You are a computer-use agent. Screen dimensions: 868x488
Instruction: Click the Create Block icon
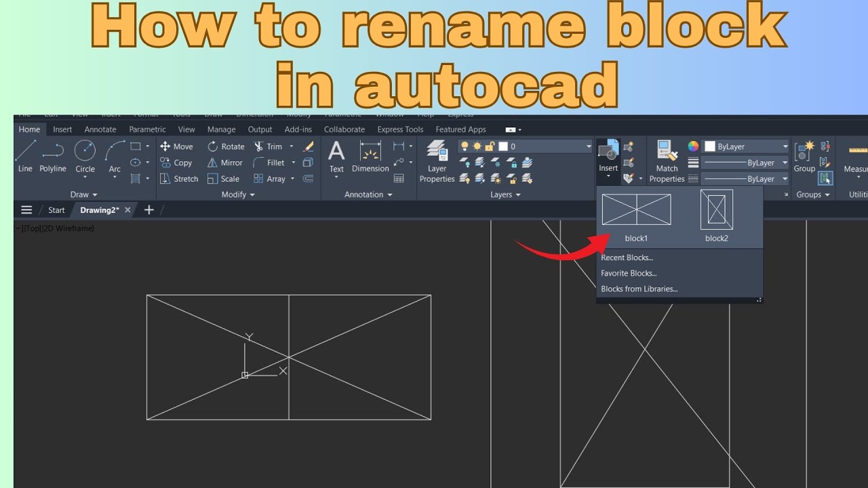pos(629,146)
